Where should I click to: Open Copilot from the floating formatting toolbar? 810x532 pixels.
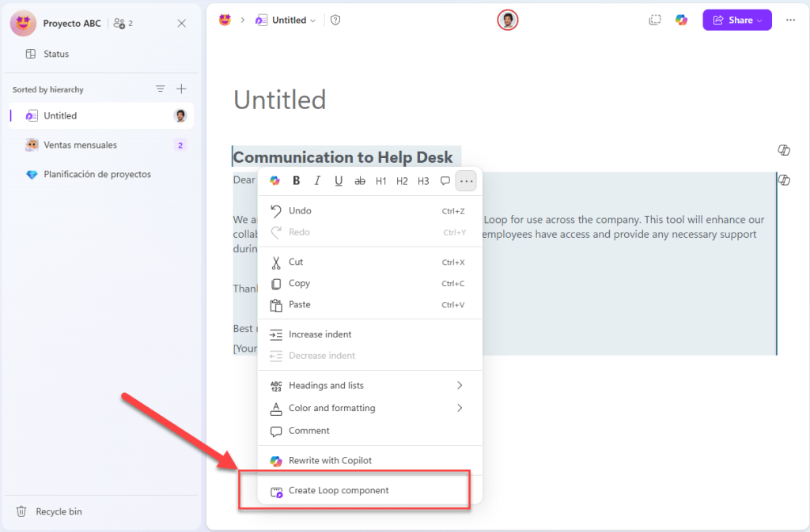click(274, 181)
